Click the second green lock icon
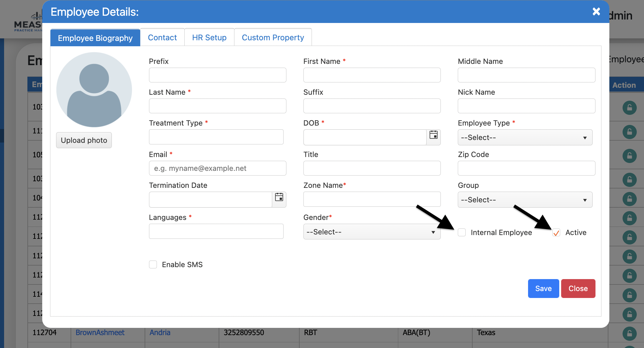Viewport: 644px width, 348px height. 629,132
